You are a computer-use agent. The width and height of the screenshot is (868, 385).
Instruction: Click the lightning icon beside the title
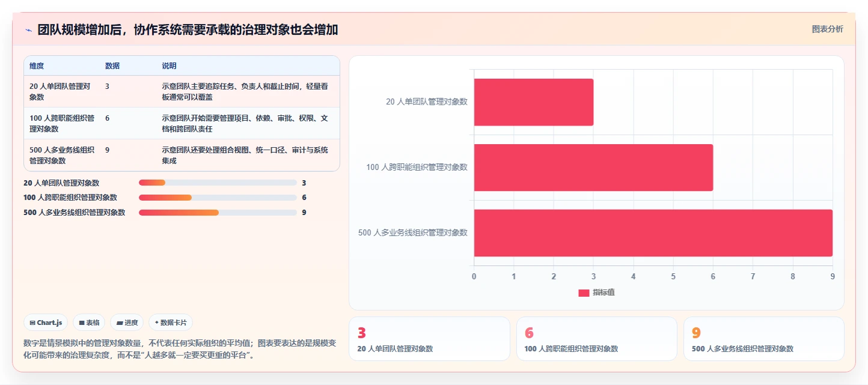pos(28,29)
